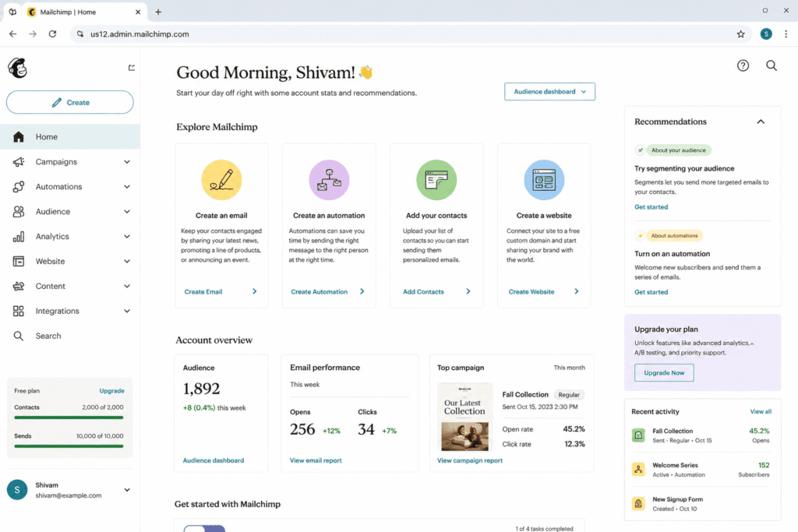
Task: Open the Audience dashboard dropdown
Action: tap(549, 92)
